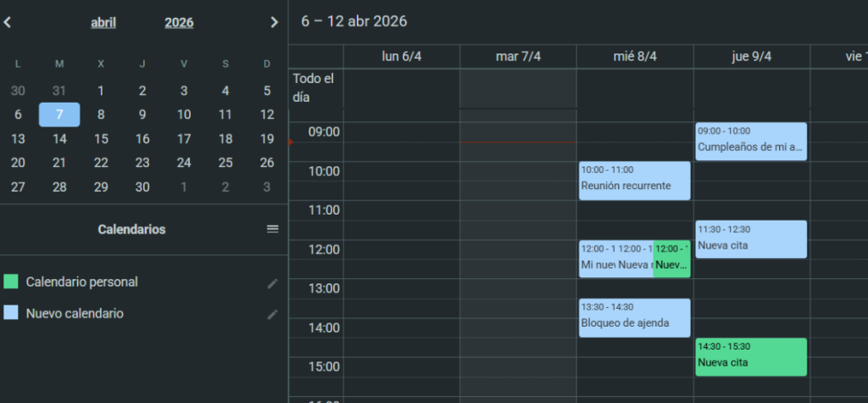
Task: Open the green Nueva cita event at 14:30
Action: tap(750, 357)
